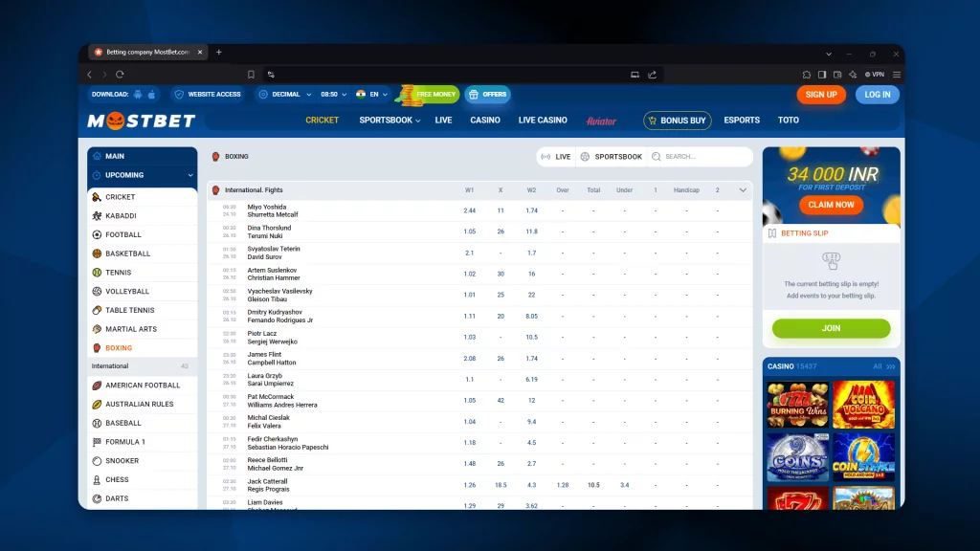Open a new browser tab
Image resolution: width=980 pixels, height=551 pixels.
(x=219, y=53)
